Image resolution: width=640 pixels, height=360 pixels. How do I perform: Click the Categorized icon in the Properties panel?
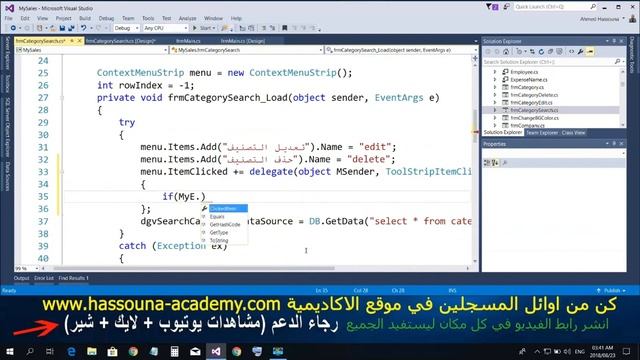(x=487, y=163)
